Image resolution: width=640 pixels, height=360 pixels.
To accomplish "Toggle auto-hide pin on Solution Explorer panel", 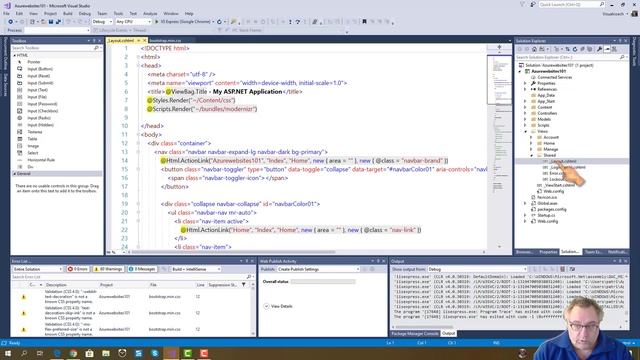I will 620,41.
